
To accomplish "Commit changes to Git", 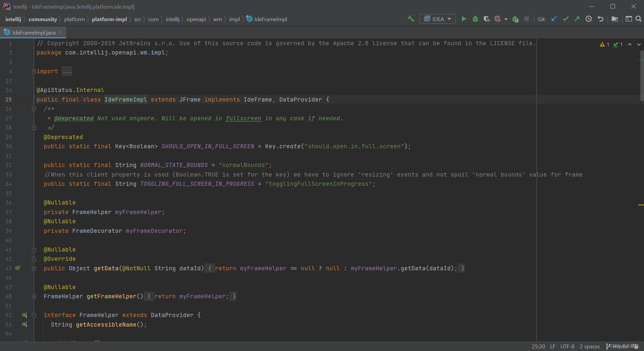I will [x=565, y=19].
